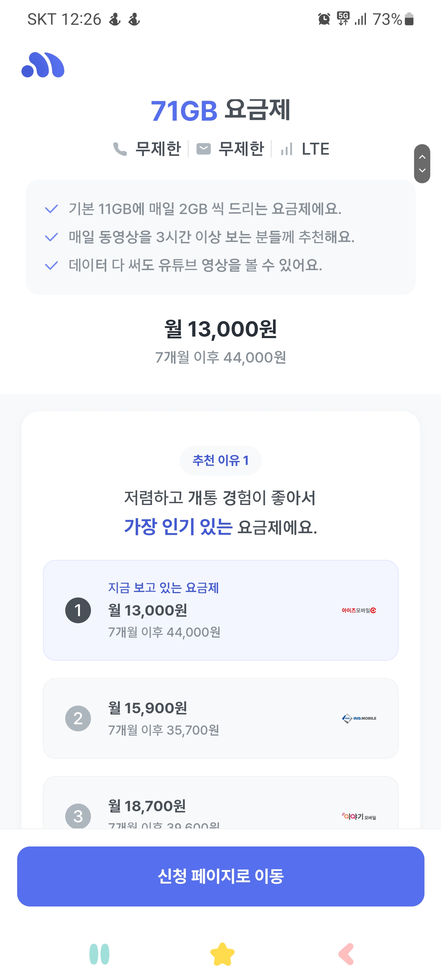441x980 pixels.
Task: Tap the LTE signal bars icon
Action: point(287,149)
